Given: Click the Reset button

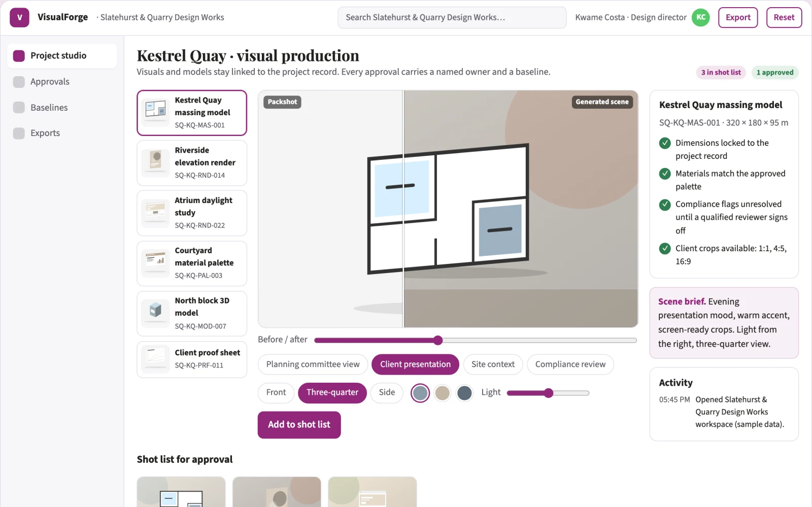Looking at the screenshot, I should pos(784,17).
